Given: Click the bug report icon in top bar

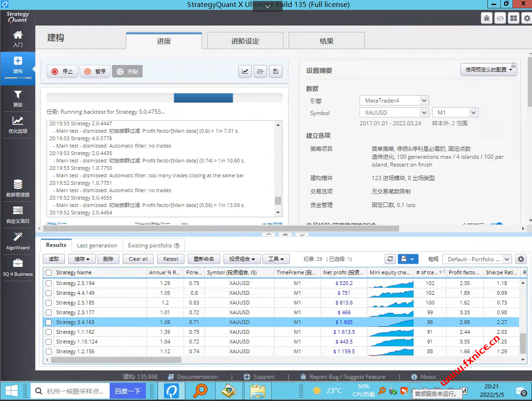Looking at the screenshot, I should [x=486, y=18].
